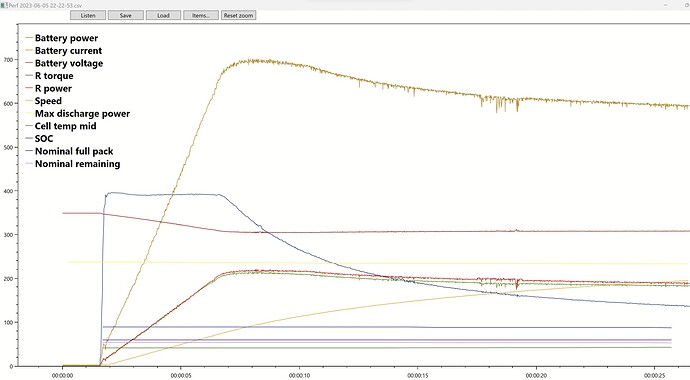
Task: Click the 700 label on the Y axis
Action: click(x=8, y=59)
